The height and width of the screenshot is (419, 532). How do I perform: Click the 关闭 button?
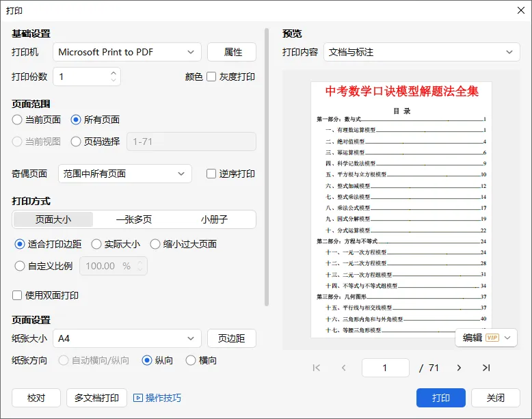[x=495, y=398]
